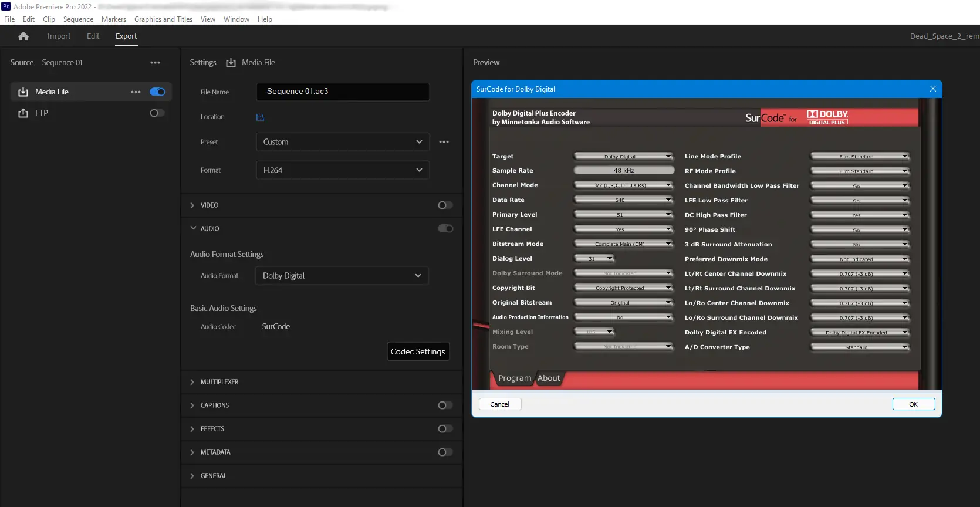Enable the FTP destination switch

(x=157, y=113)
